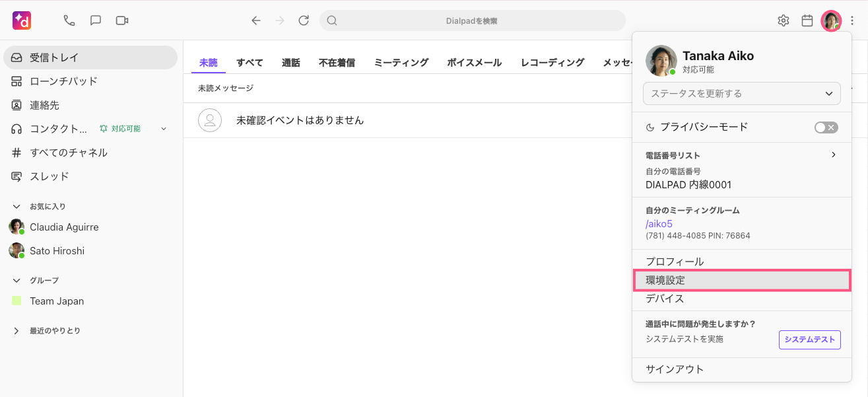The image size is (868, 397).
Task: Open スレッド in the sidebar
Action: 90,176
